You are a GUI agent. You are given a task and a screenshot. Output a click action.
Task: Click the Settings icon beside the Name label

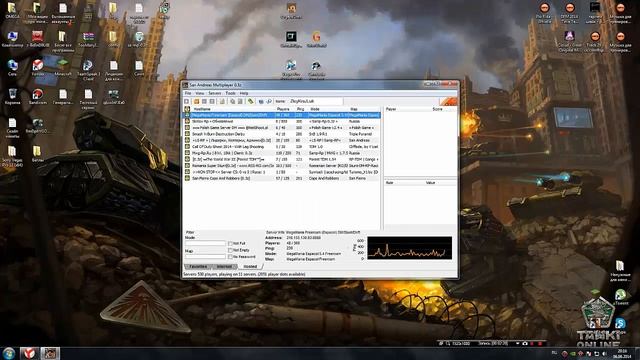pos(269,101)
